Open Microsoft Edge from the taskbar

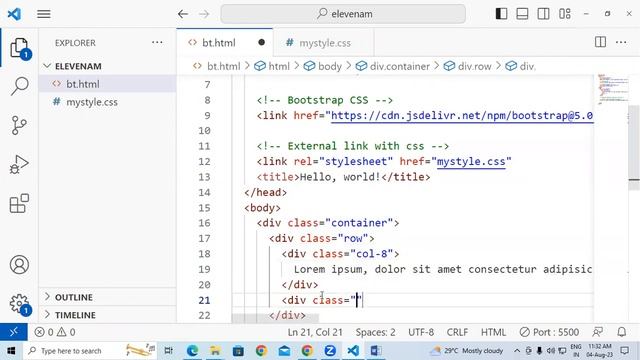(192, 351)
